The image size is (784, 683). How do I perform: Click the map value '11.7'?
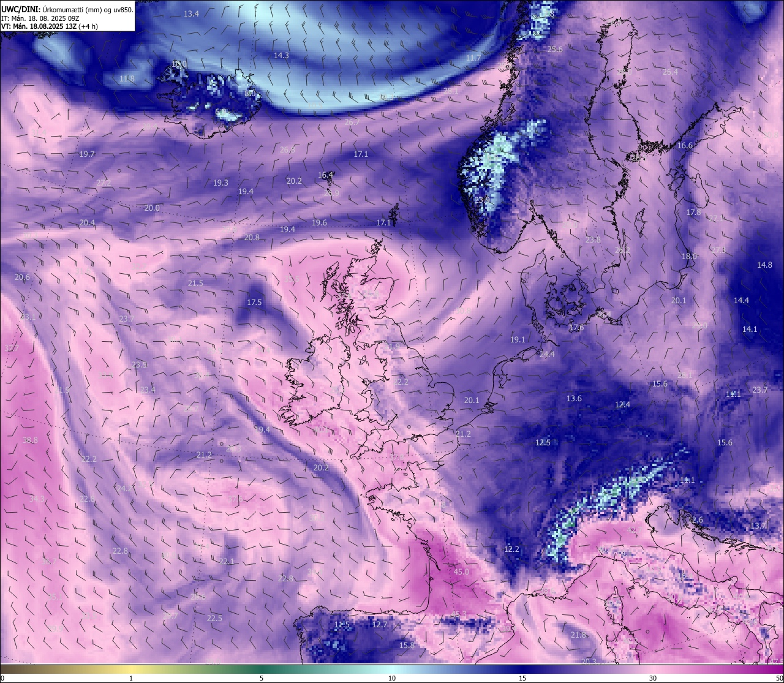[x=473, y=58]
